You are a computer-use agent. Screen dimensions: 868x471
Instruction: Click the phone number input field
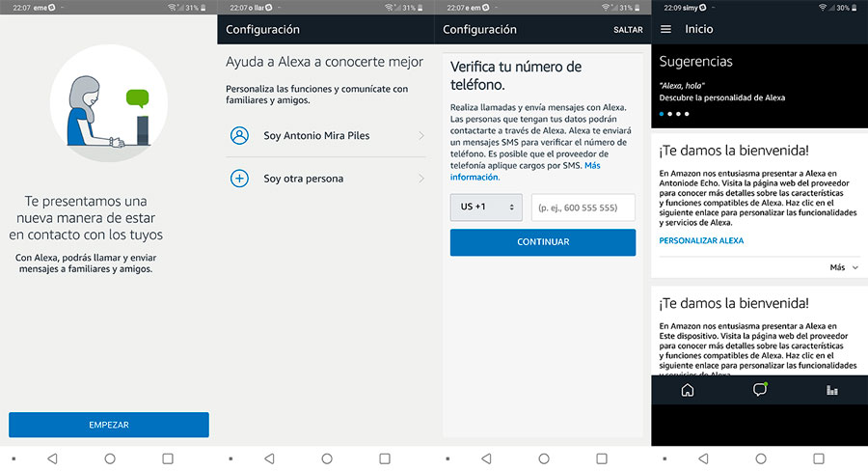pos(583,208)
